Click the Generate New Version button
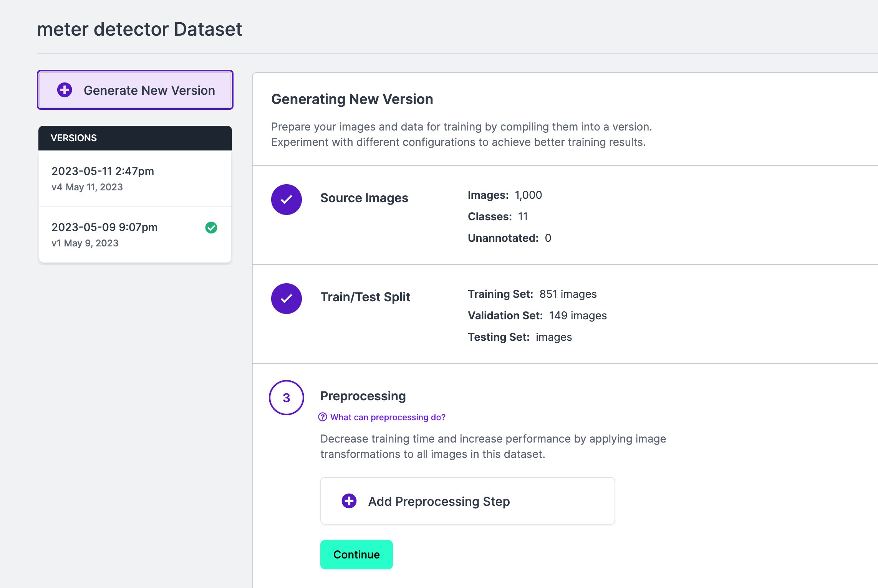The image size is (878, 588). pyautogui.click(x=135, y=90)
